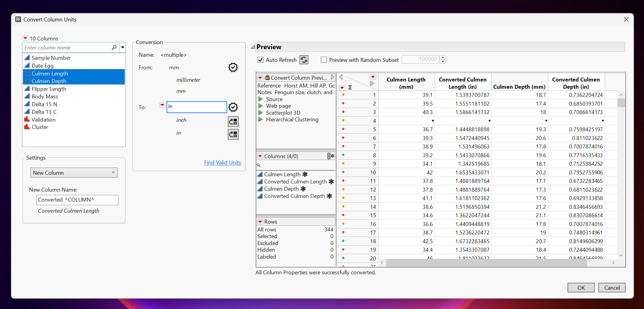
Task: Collapse the Preview section
Action: click(253, 47)
